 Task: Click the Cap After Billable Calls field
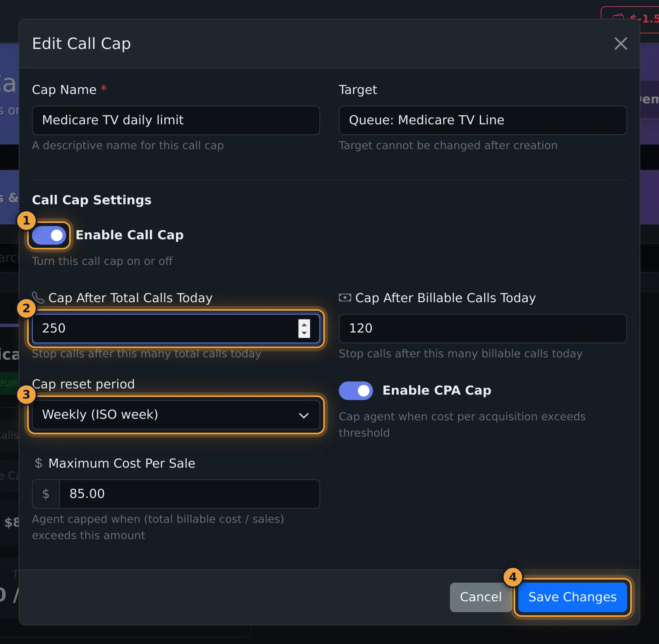(x=483, y=329)
